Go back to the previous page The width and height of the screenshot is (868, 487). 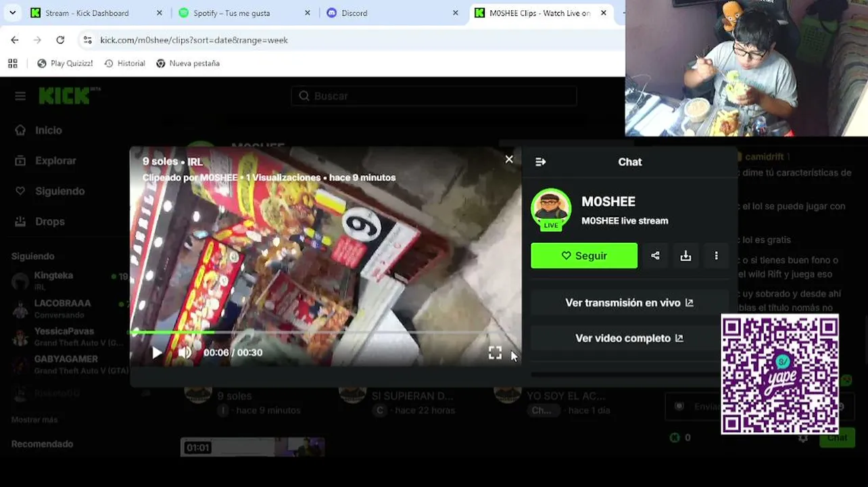click(15, 40)
